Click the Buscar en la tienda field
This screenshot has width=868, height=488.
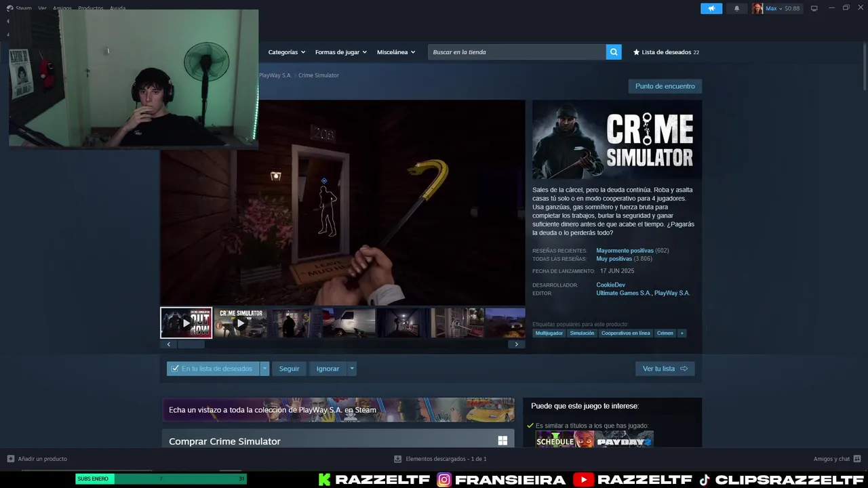click(517, 52)
